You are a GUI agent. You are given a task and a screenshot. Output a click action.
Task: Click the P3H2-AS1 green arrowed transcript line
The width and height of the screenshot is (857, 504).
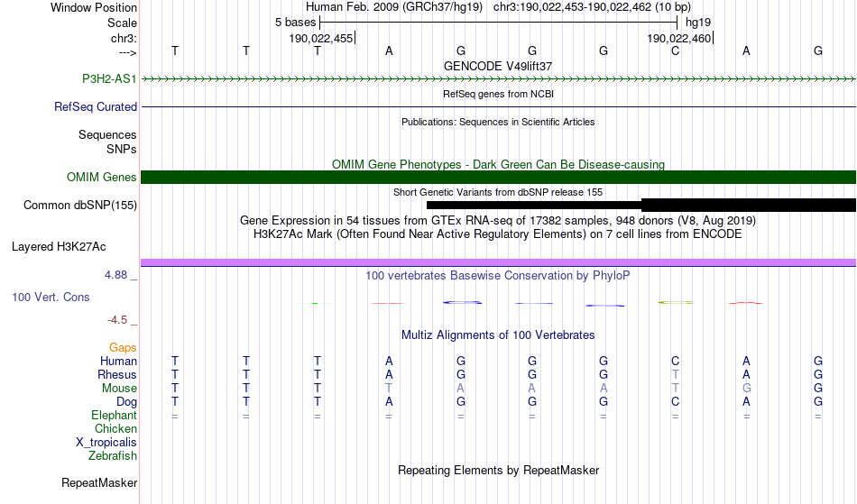[x=499, y=79]
